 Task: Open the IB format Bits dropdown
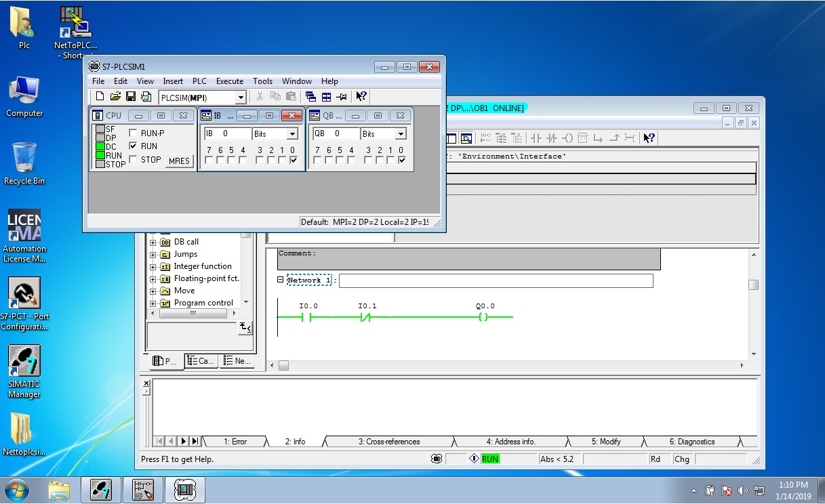(x=292, y=134)
